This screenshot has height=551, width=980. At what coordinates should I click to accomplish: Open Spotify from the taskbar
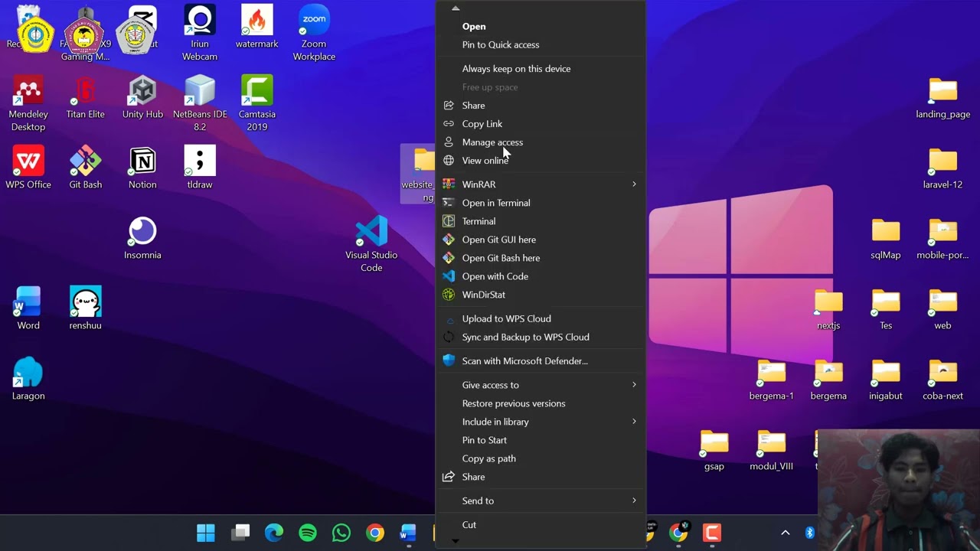[x=308, y=533]
